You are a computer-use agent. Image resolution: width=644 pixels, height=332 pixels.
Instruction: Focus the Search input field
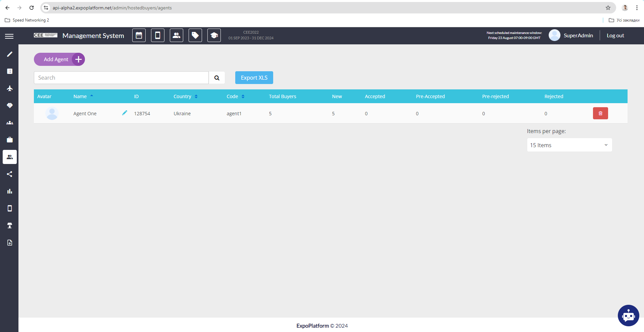coord(121,78)
